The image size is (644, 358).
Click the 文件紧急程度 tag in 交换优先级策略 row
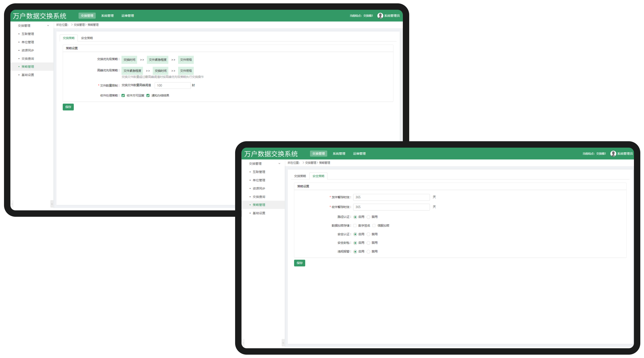point(157,60)
